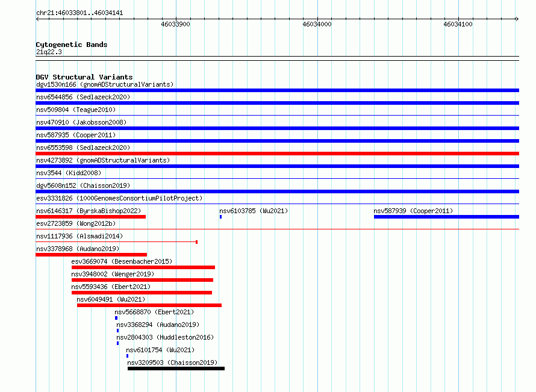Click the red bar under nsv5593436
536x392 pixels.
(x=142, y=293)
